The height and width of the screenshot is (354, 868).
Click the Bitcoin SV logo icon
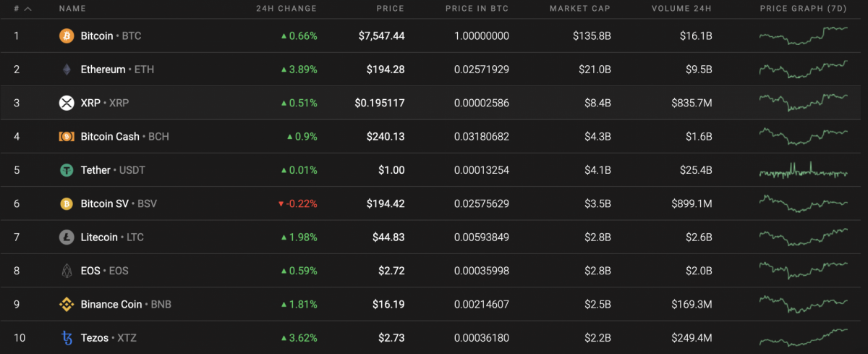pyautogui.click(x=67, y=203)
